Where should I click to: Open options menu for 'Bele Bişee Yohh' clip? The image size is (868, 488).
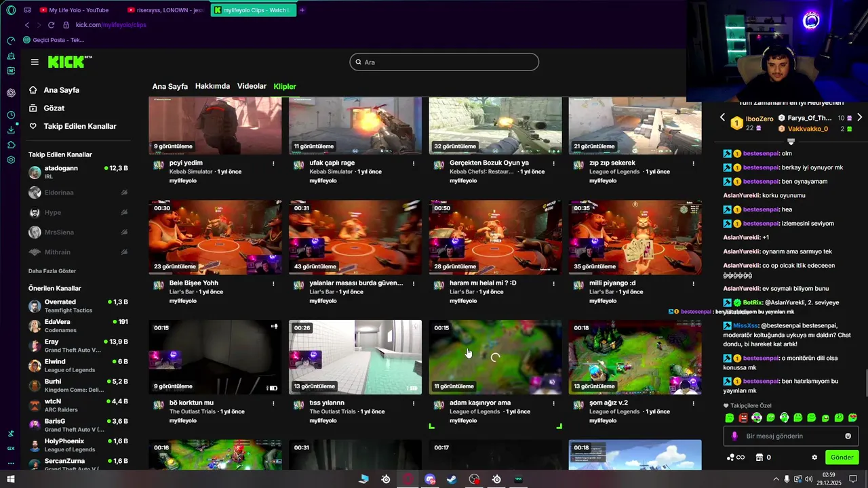(x=273, y=283)
